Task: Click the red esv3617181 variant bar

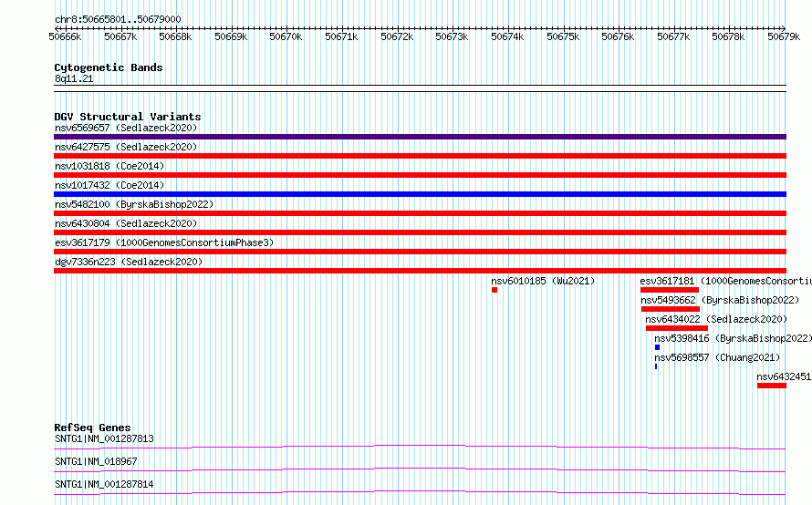Action: pos(670,290)
